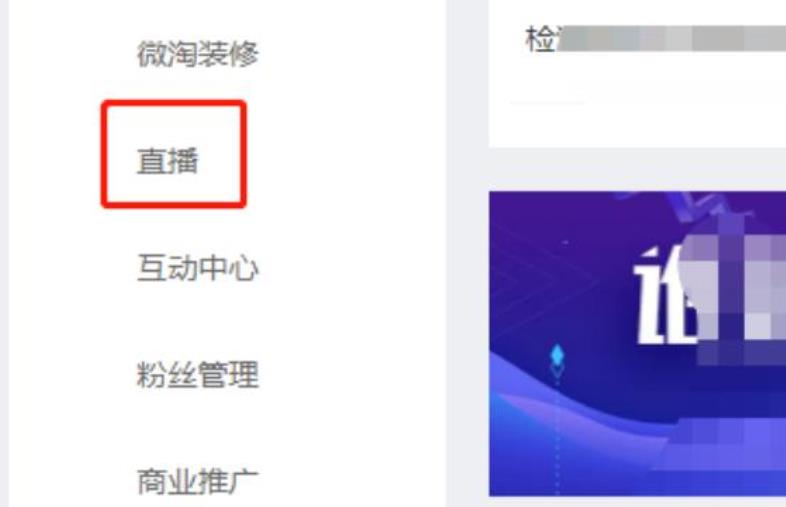This screenshot has width=786, height=507.
Task: Click the white card containing 检
Action: pyautogui.click(x=637, y=74)
